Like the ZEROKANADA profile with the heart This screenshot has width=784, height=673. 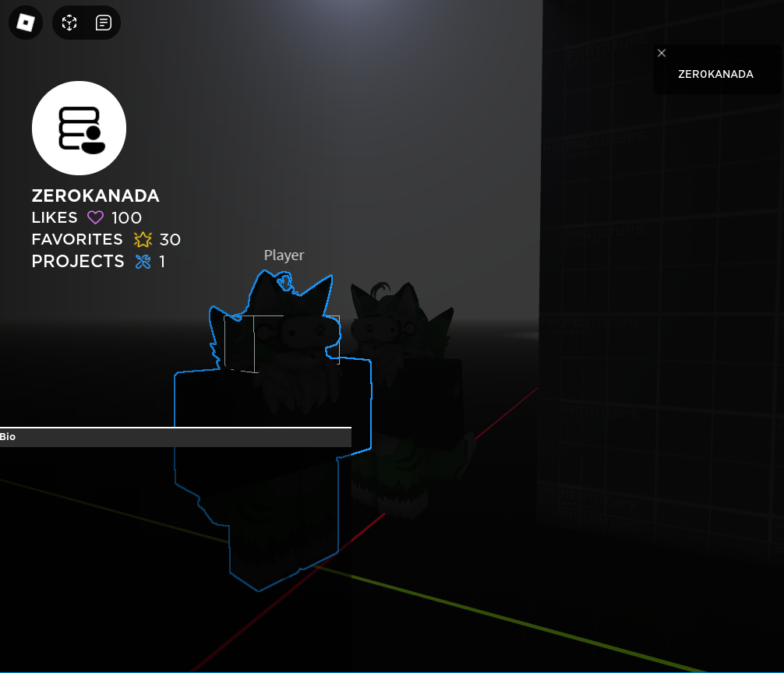coord(95,217)
